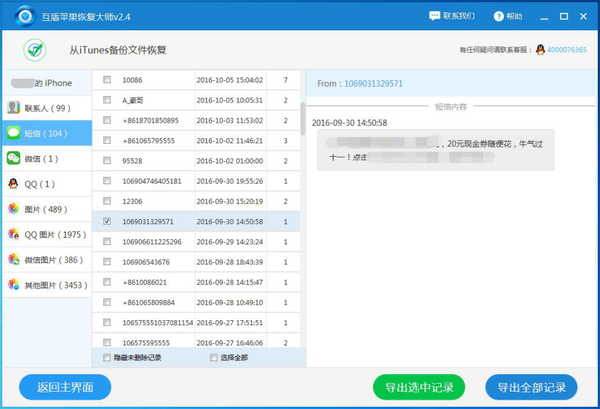The image size is (600, 409).
Task: Select the 短信 (104) messages category
Action: coord(45,133)
